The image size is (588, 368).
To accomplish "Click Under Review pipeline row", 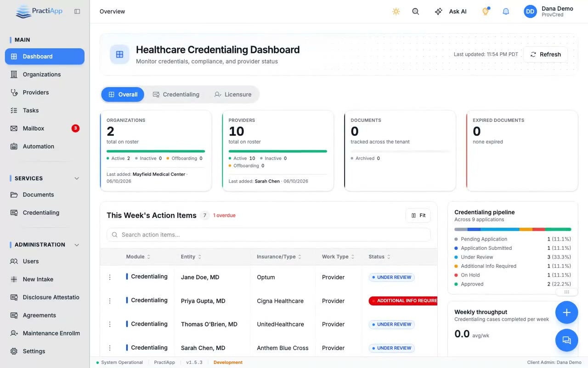I will (x=513, y=257).
